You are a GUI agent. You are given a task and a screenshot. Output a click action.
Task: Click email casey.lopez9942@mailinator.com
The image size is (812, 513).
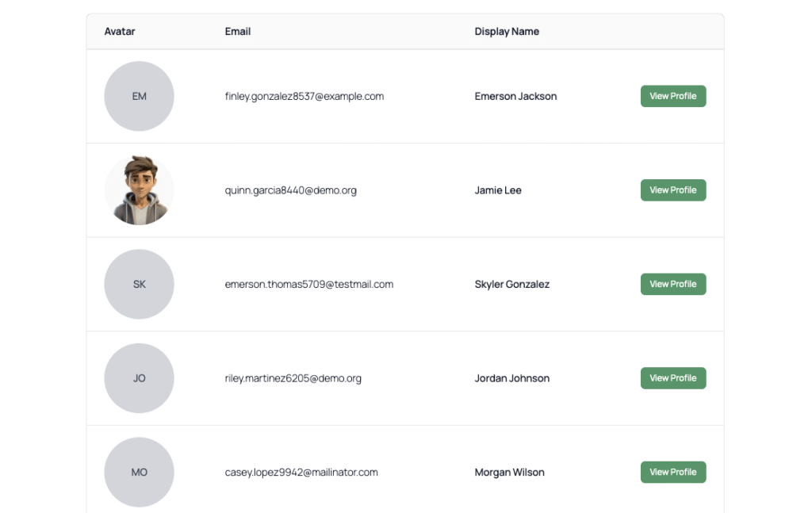301,472
